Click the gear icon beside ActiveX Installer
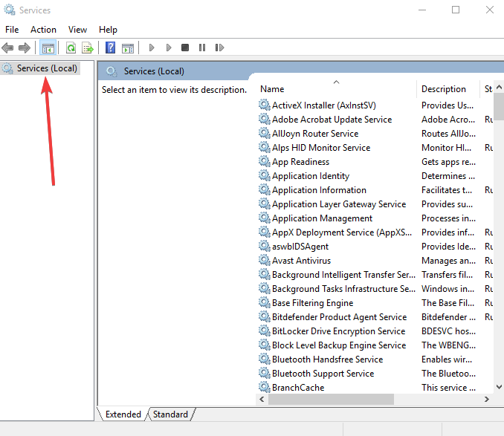Image resolution: width=504 pixels, height=436 pixels. click(265, 105)
